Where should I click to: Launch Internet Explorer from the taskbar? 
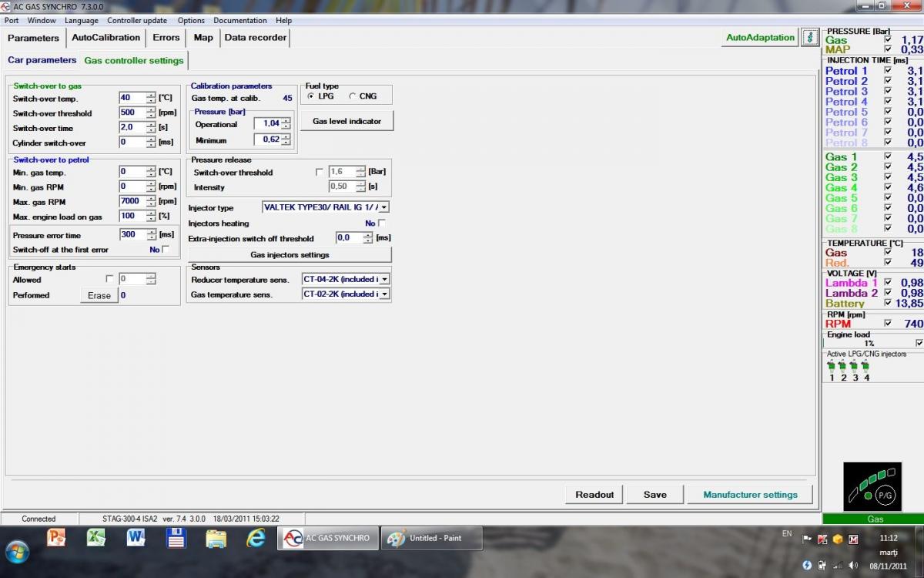pos(255,537)
